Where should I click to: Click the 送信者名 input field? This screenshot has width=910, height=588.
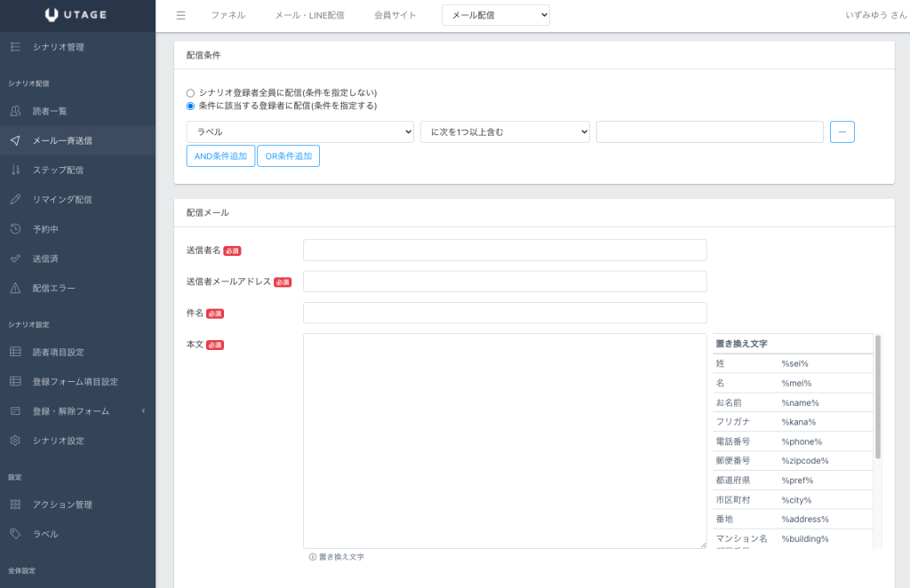tap(505, 250)
